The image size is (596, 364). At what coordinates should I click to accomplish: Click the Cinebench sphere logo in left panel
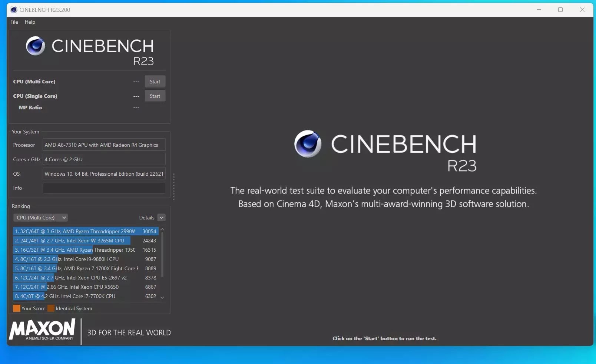[x=36, y=46]
